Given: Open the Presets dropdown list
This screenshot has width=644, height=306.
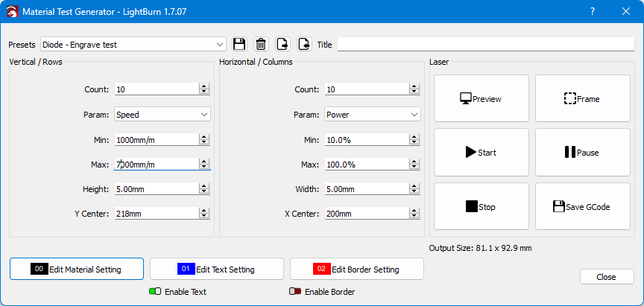Looking at the screenshot, I should 219,45.
